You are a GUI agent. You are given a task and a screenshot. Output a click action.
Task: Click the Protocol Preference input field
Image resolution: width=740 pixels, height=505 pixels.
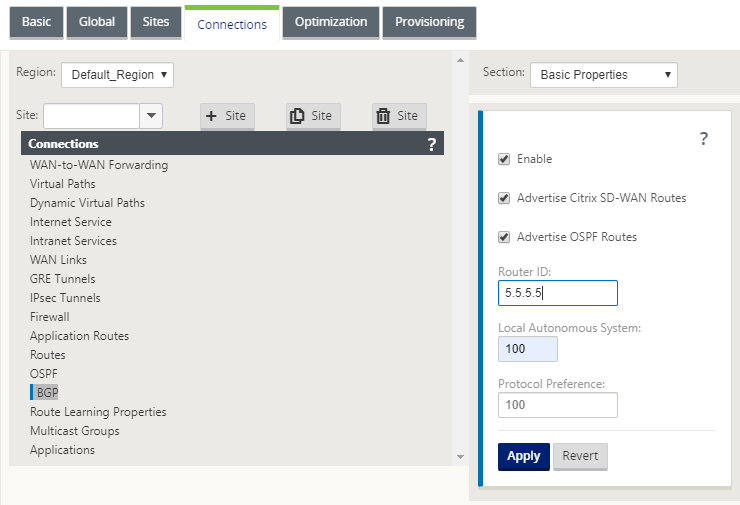558,405
